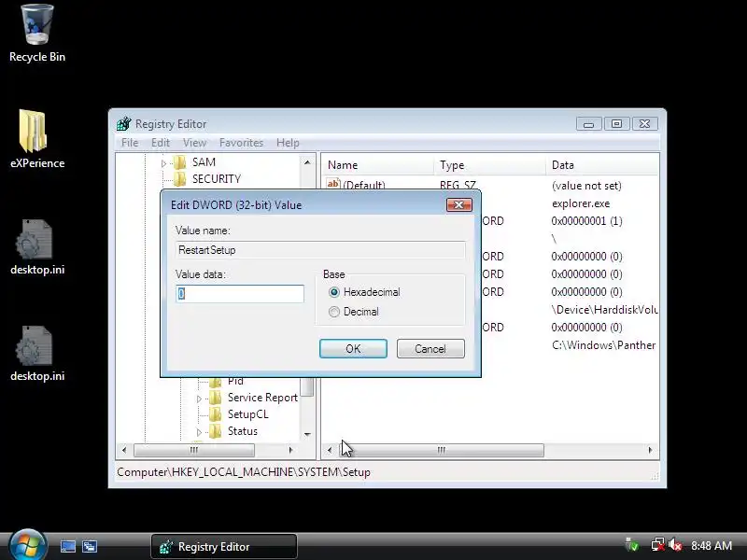
Task: Select the upper desktop.ini file icon
Action: point(37,246)
